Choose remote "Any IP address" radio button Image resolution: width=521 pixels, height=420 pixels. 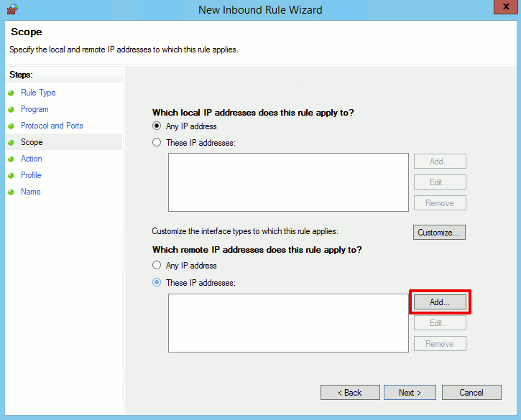(x=157, y=266)
